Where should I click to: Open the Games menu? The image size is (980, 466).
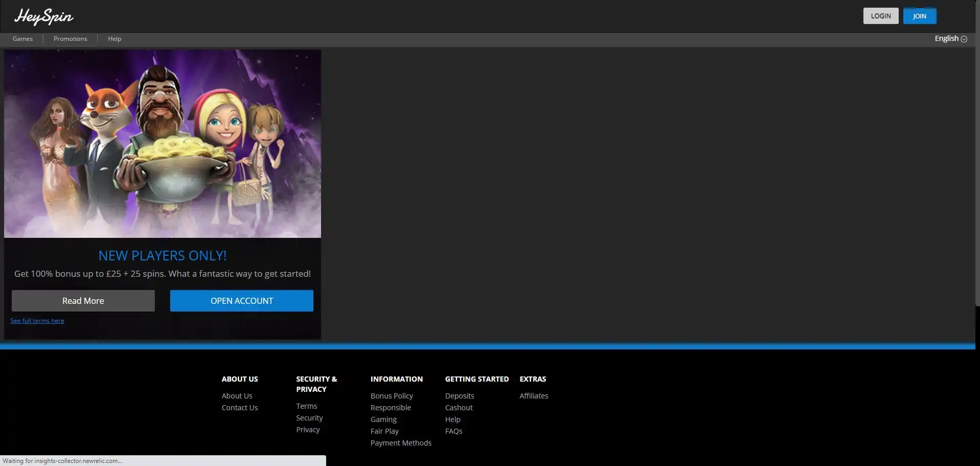tap(22, 39)
